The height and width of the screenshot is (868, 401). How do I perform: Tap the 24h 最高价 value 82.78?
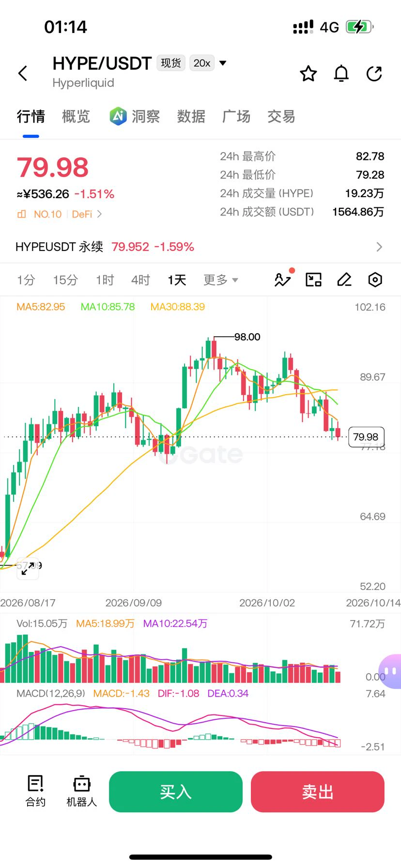[370, 156]
